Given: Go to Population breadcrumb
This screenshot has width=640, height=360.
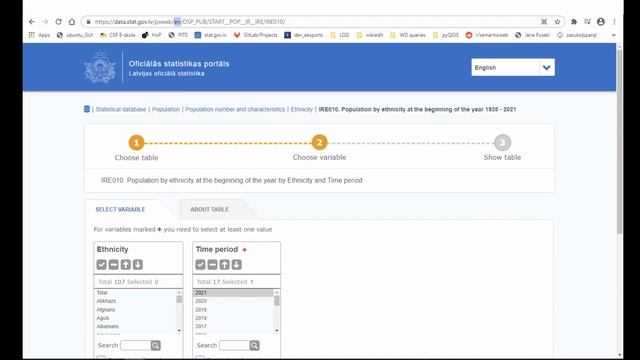Looking at the screenshot, I should point(166,109).
